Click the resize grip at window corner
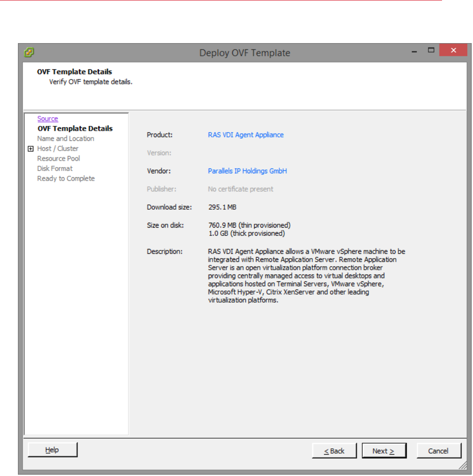 pyautogui.click(x=463, y=465)
